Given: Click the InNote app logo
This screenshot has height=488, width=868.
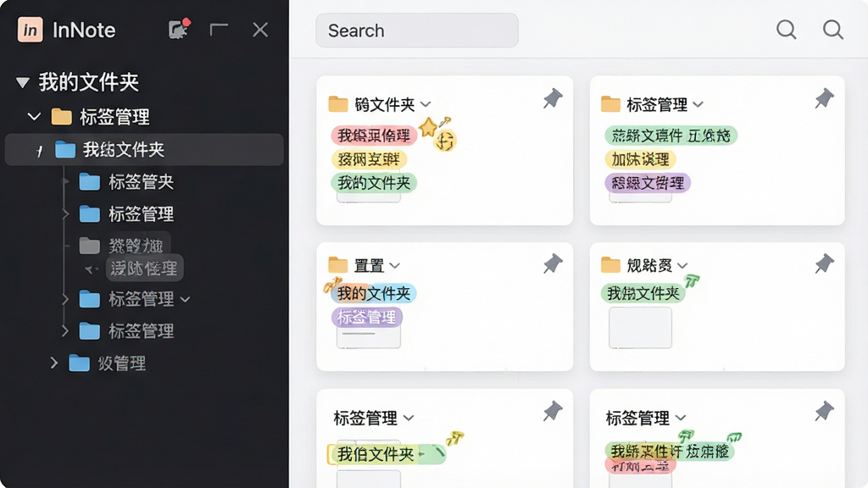Looking at the screenshot, I should click(x=30, y=30).
